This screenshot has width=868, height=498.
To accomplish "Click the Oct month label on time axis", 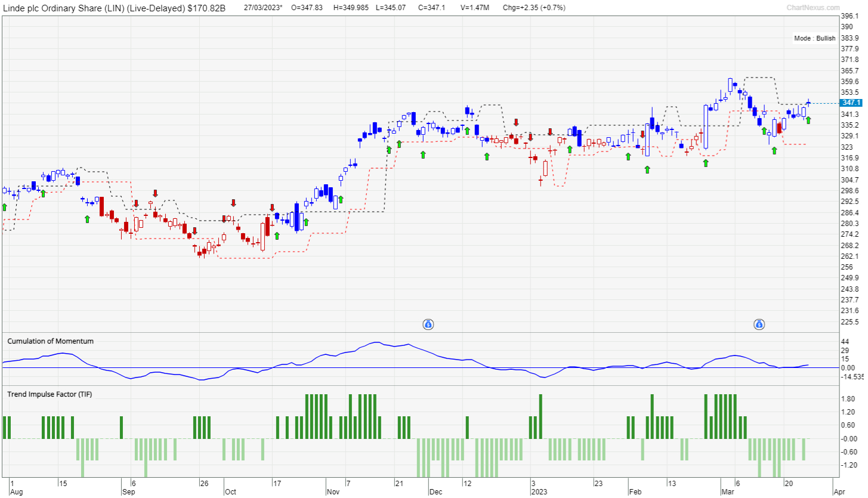I will (x=230, y=493).
